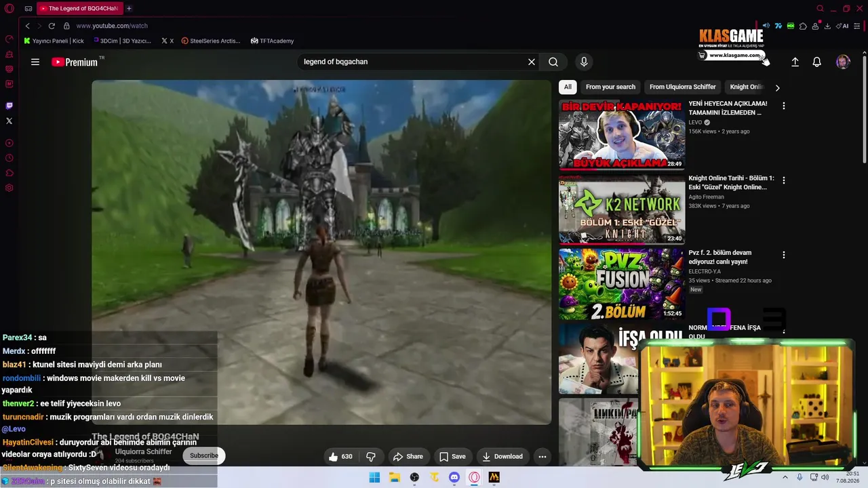Image resolution: width=868 pixels, height=488 pixels.
Task: Open Yayıncı Paneli | Kick bookmark
Action: pos(54,41)
